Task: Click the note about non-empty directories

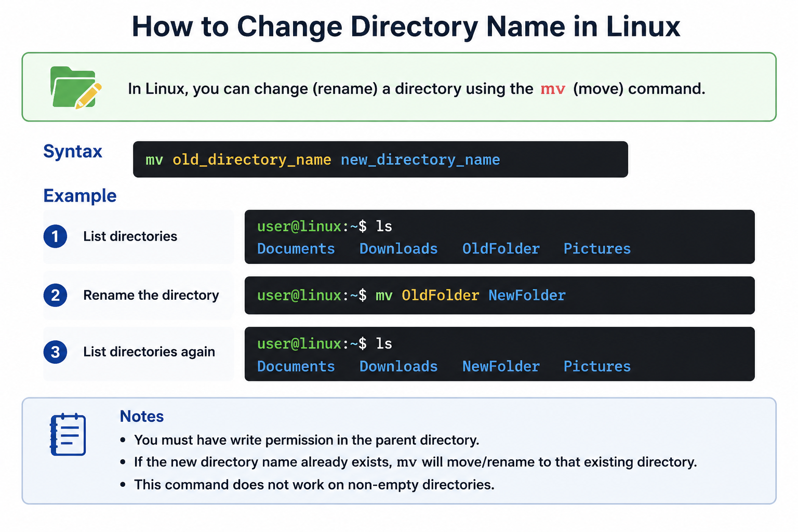Action: (x=314, y=485)
